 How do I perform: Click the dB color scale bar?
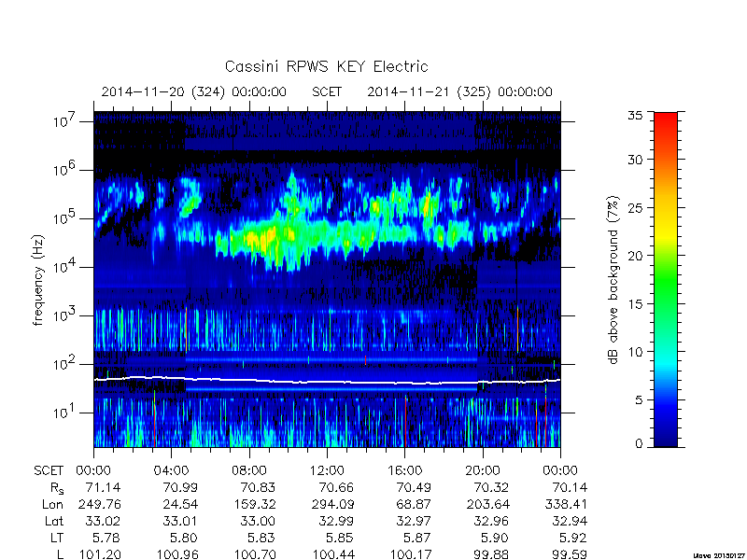coord(666,279)
